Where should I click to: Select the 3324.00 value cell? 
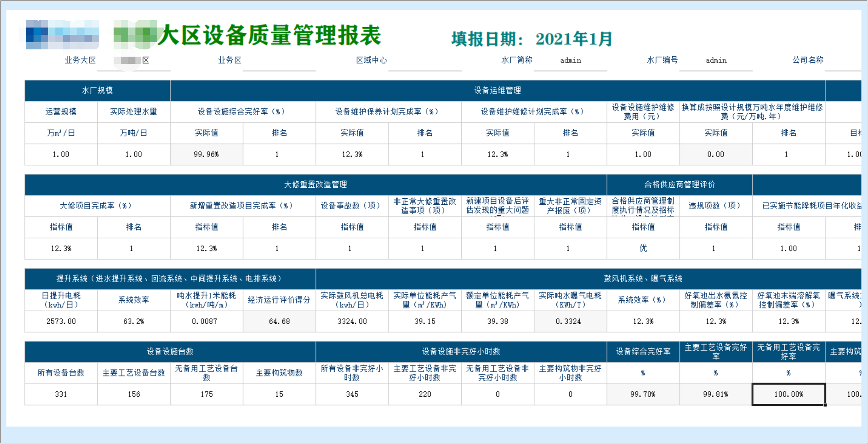352,321
